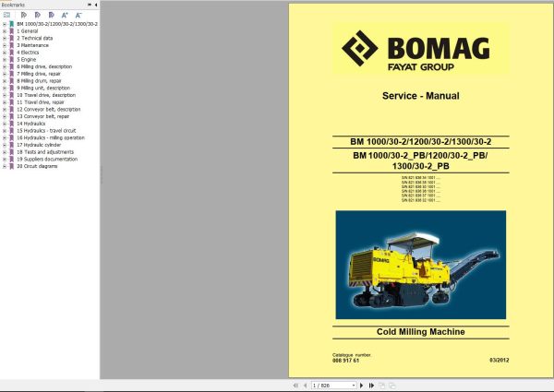
Task: Click the purple bookmark icon beside 6 Milling drive
Action: [x=11, y=66]
